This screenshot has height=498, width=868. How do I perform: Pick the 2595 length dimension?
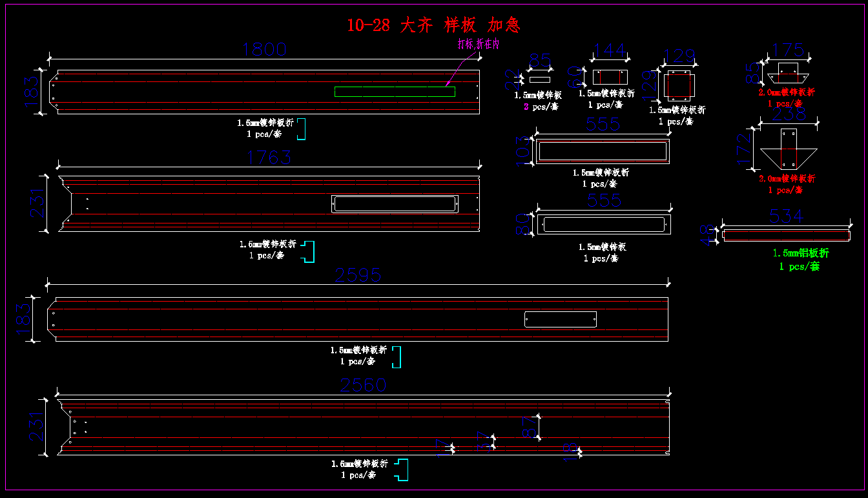click(358, 275)
